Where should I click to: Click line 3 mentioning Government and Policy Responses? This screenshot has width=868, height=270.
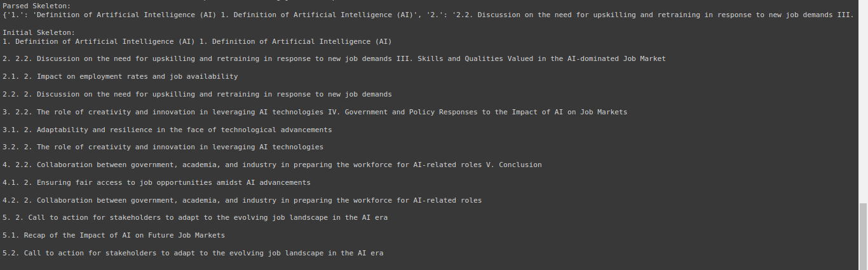315,112
